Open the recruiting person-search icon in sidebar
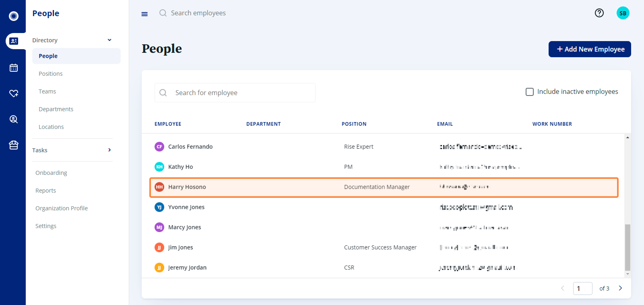Image resolution: width=644 pixels, height=305 pixels. tap(14, 119)
